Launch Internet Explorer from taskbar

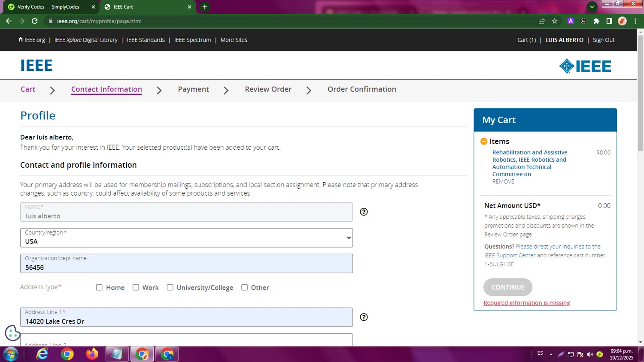[x=42, y=354]
